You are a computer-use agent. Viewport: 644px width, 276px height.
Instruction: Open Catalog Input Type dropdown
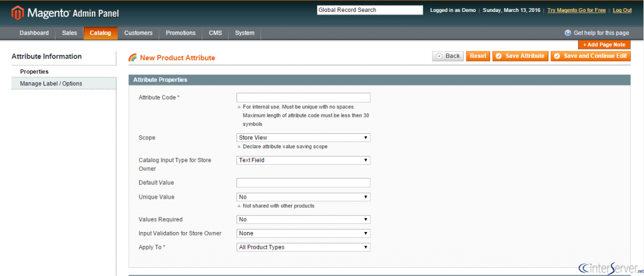tap(303, 160)
